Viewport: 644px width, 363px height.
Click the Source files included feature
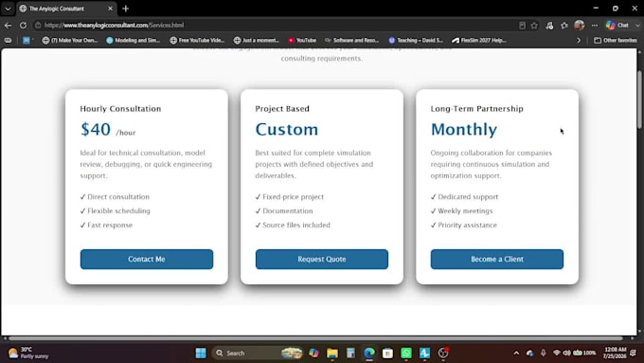293,225
